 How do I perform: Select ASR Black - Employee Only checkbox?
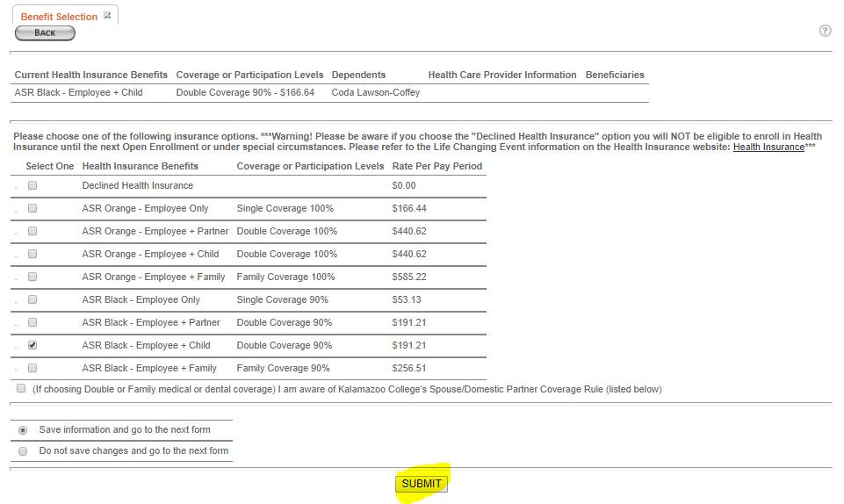[32, 299]
